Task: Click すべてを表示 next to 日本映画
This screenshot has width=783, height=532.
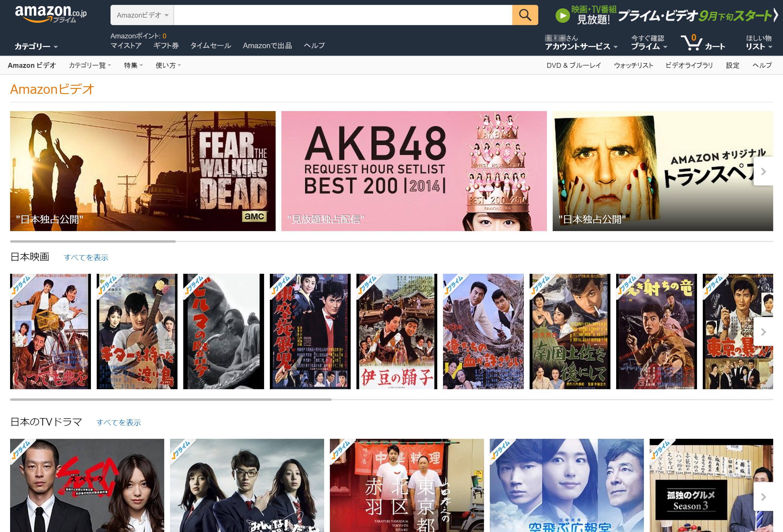Action: (86, 258)
